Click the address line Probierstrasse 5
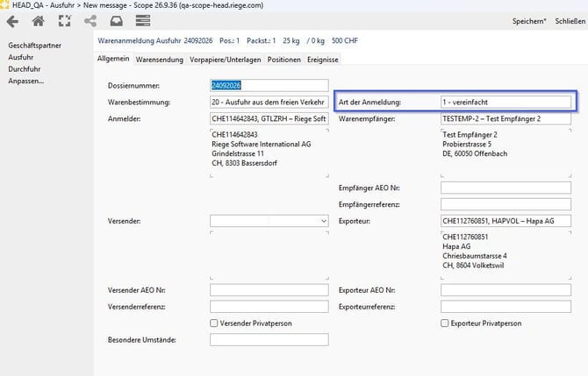 click(467, 145)
